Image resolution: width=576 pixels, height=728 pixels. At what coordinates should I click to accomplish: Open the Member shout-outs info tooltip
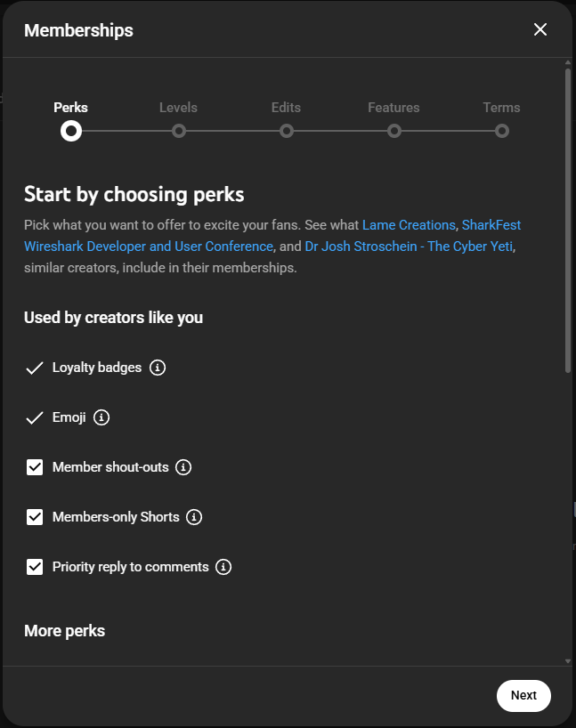point(183,467)
